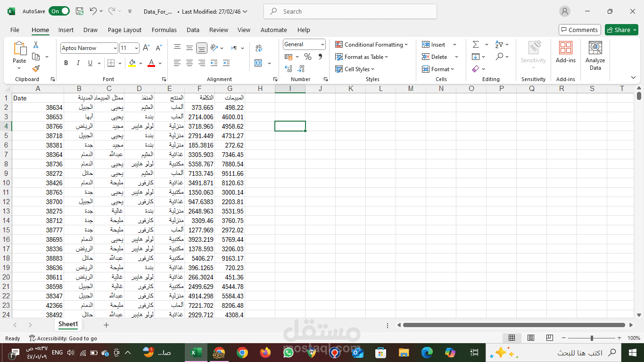The image size is (644, 362).
Task: Turn off the AutoSave toggle
Action: coord(59,11)
